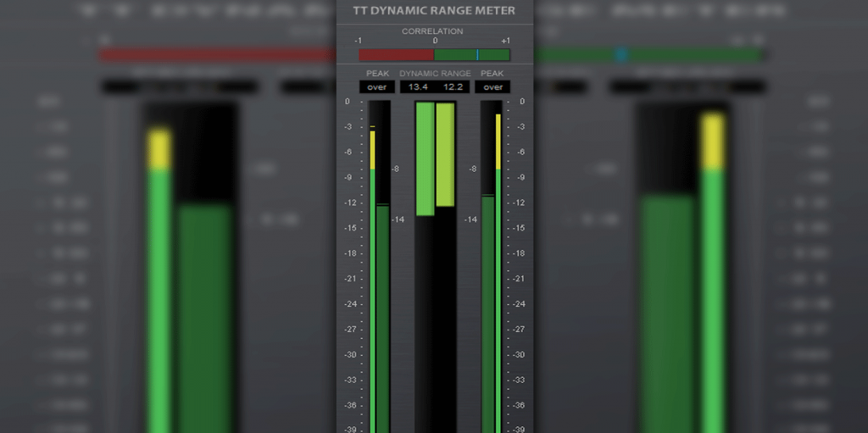The image size is (868, 433).
Task: Click the left RMS dark green meter
Action: pos(383,319)
